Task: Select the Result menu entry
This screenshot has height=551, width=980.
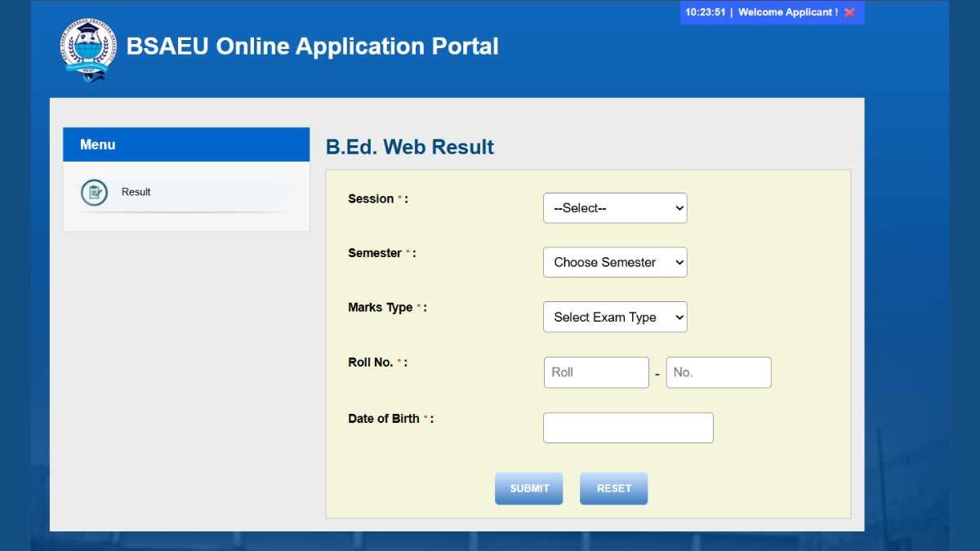Action: click(x=136, y=192)
